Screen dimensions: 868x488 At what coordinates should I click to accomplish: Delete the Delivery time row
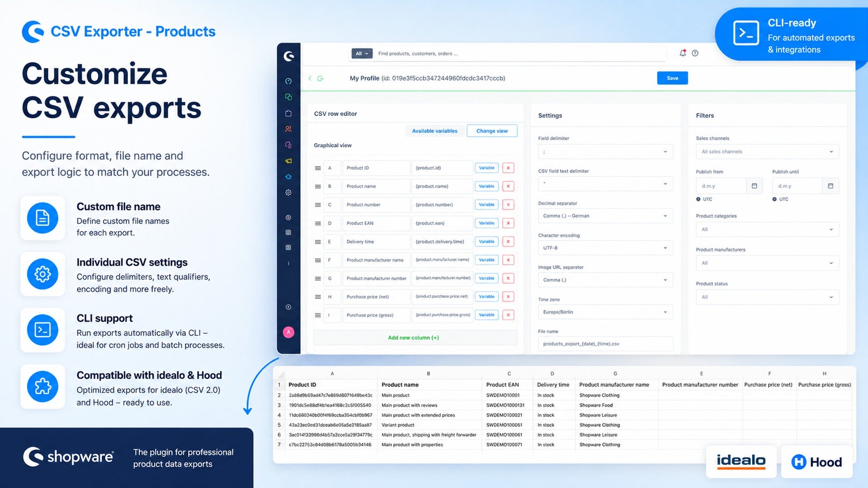pyautogui.click(x=508, y=242)
